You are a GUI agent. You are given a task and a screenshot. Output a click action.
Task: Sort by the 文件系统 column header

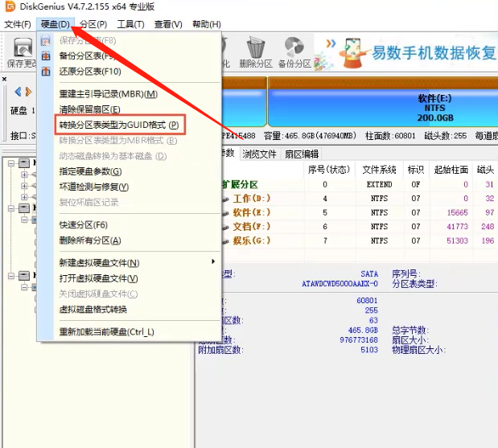click(379, 169)
